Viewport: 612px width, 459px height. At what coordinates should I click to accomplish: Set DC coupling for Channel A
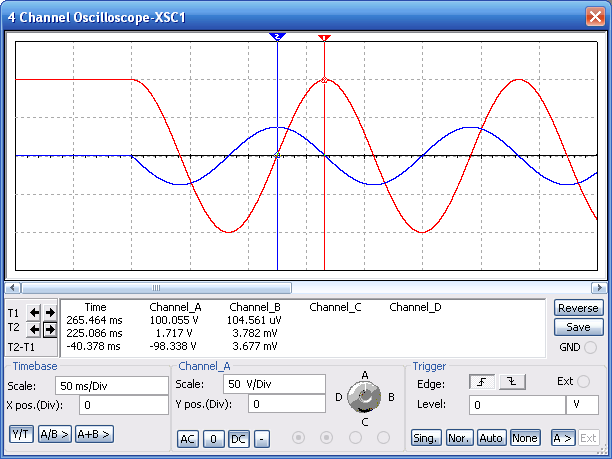pos(238,439)
